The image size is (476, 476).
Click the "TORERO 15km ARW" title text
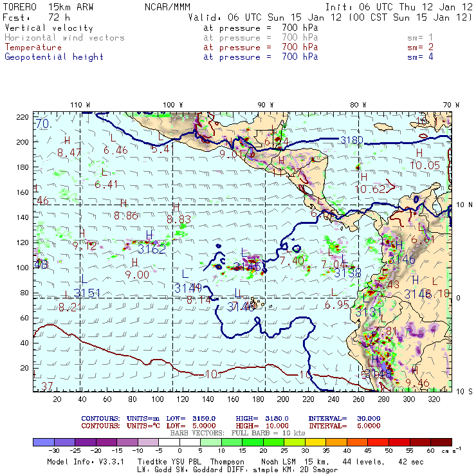coord(48,7)
